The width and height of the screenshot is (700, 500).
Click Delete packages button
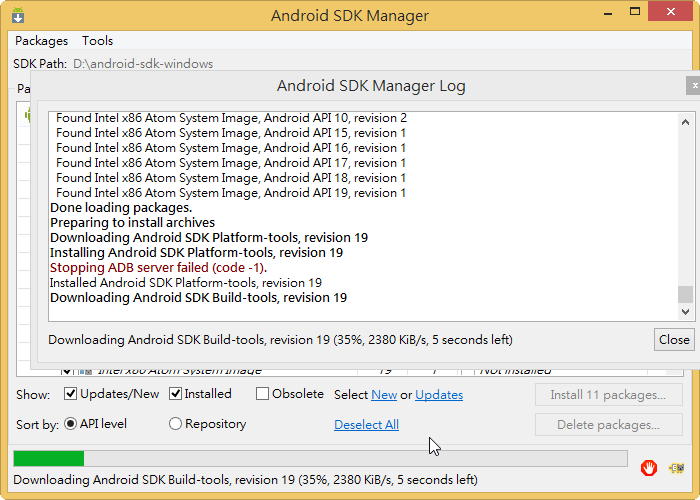coord(608,425)
